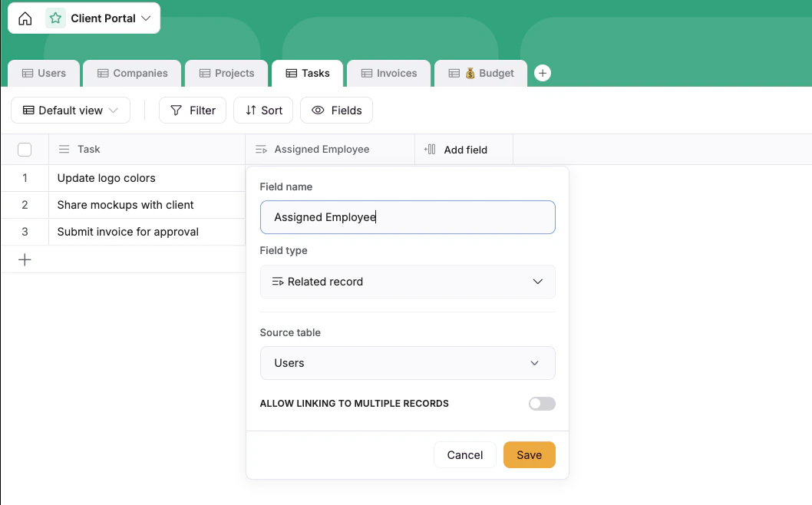Open the Budget tab
812x505 pixels.
481,73
